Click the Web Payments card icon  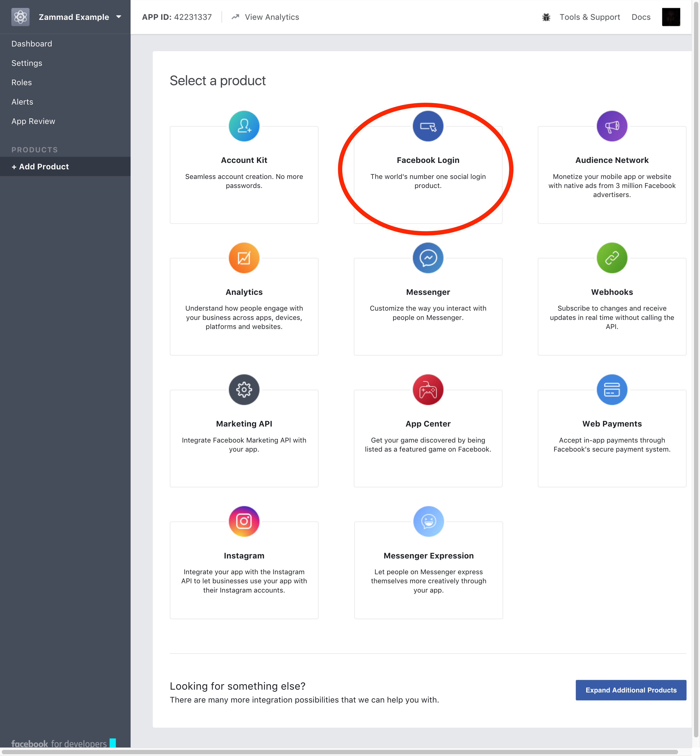[612, 390]
